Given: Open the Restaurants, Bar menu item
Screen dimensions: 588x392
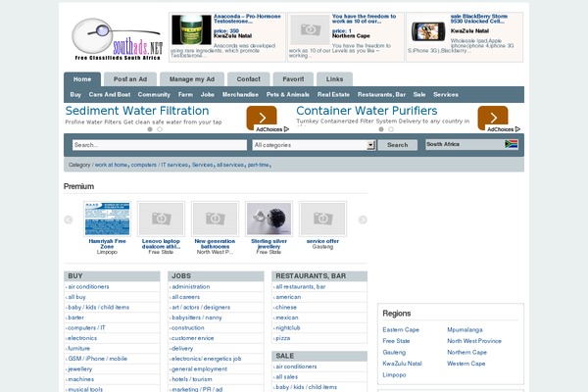Looking at the screenshot, I should point(381,94).
